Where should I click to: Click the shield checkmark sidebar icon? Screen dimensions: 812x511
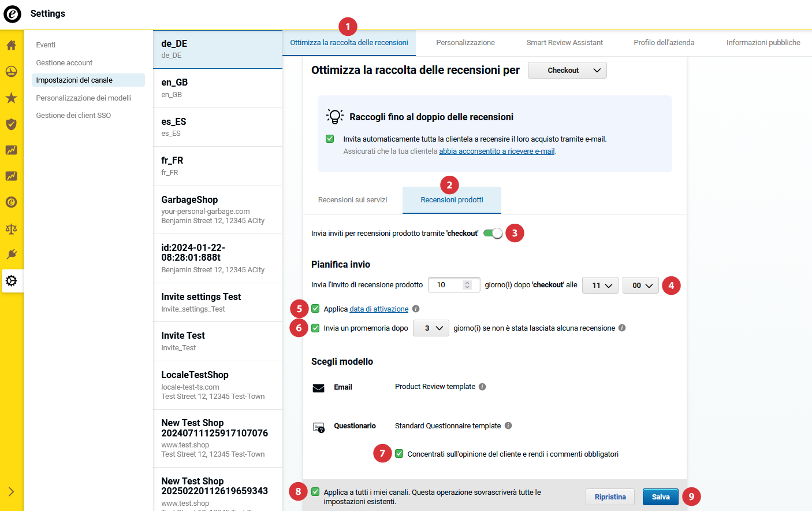11,124
